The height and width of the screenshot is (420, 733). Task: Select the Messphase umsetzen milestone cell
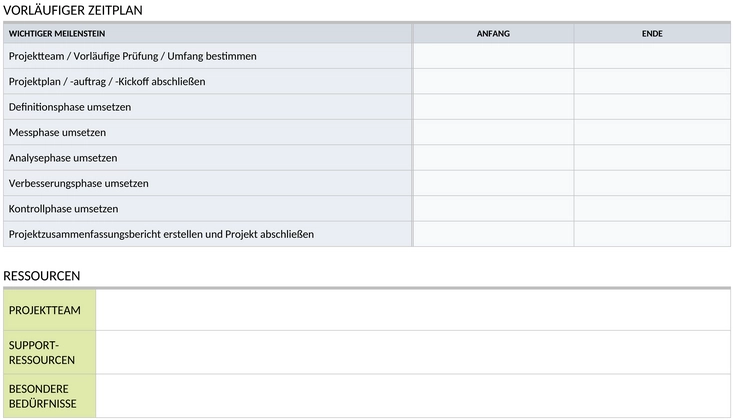point(208,132)
